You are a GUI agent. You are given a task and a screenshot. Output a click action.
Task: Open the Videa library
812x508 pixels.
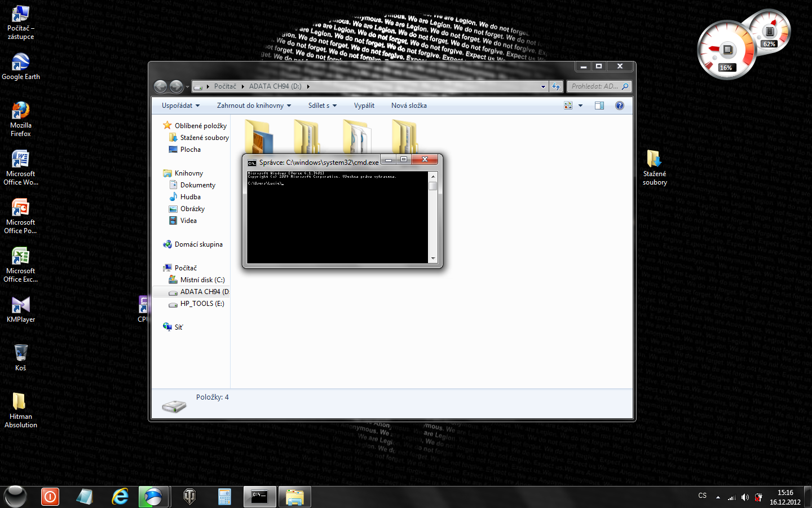[183, 221]
